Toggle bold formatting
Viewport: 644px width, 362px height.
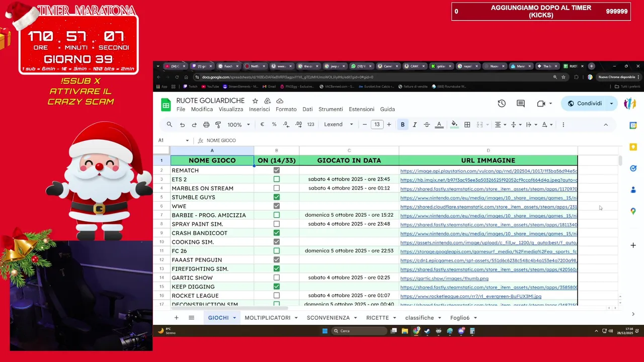(x=403, y=125)
